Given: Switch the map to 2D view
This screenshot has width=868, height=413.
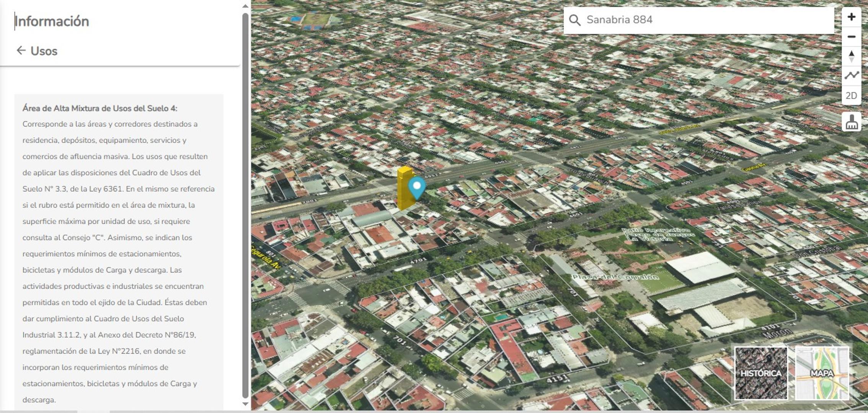Looking at the screenshot, I should pos(852,96).
